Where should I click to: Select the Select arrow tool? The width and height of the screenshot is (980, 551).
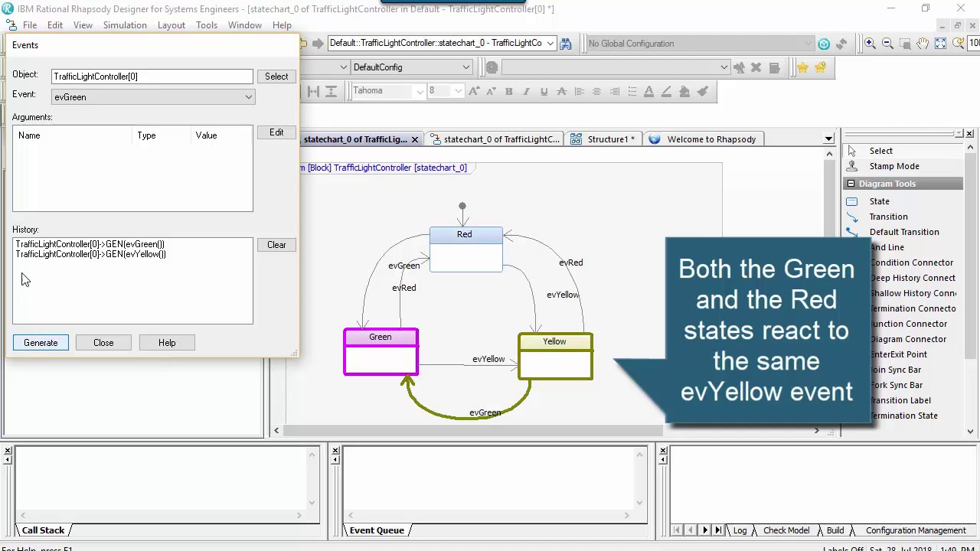pos(880,151)
